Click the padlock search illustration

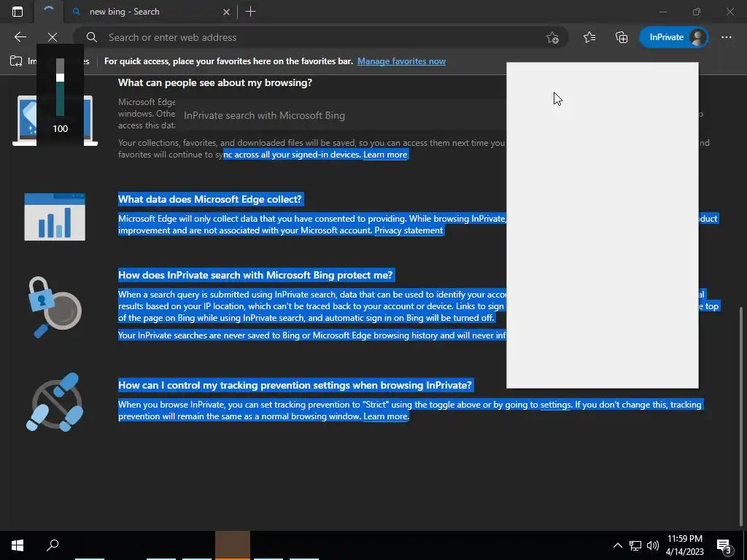point(55,307)
